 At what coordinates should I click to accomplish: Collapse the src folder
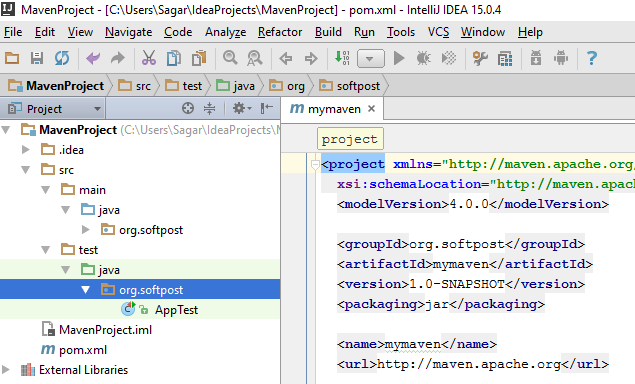(26, 170)
